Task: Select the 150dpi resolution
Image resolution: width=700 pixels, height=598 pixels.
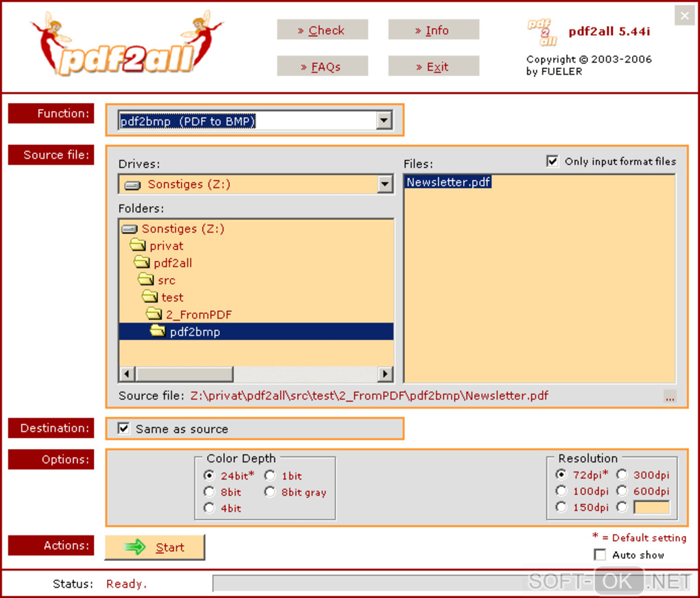Action: (x=561, y=507)
